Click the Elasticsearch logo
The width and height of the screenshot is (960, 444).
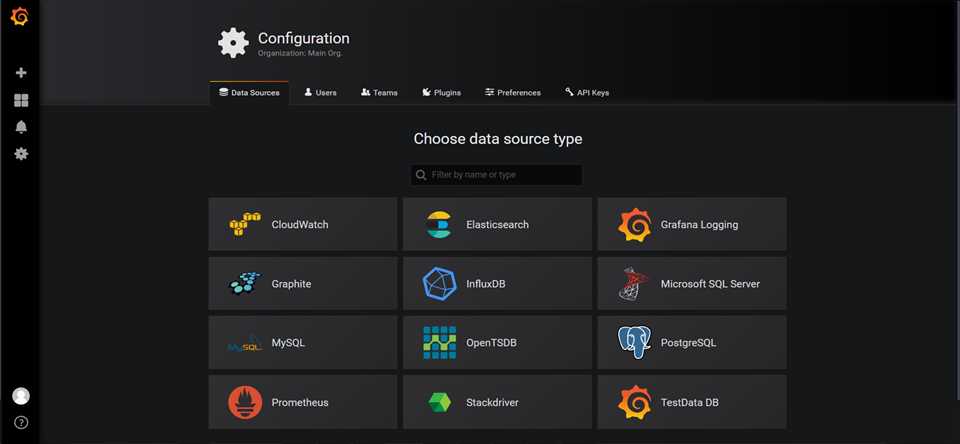(438, 224)
